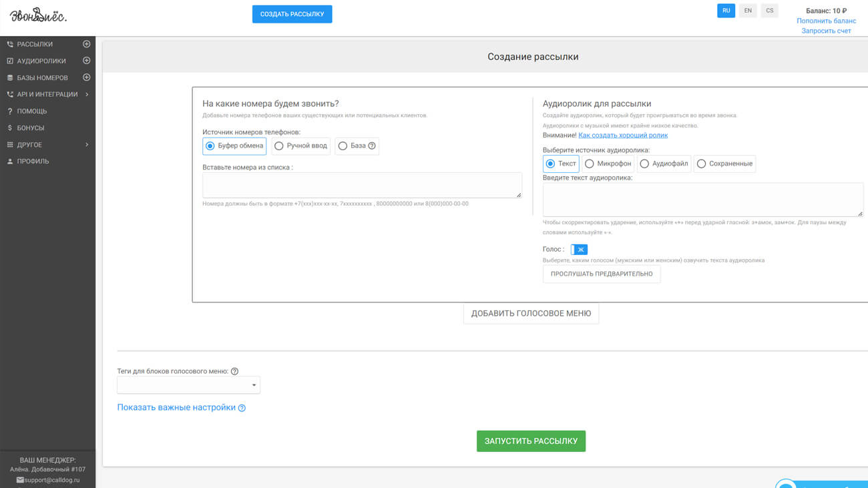Toggle the Голос voice gender switch
Screen dimensions: 868x488
579,250
